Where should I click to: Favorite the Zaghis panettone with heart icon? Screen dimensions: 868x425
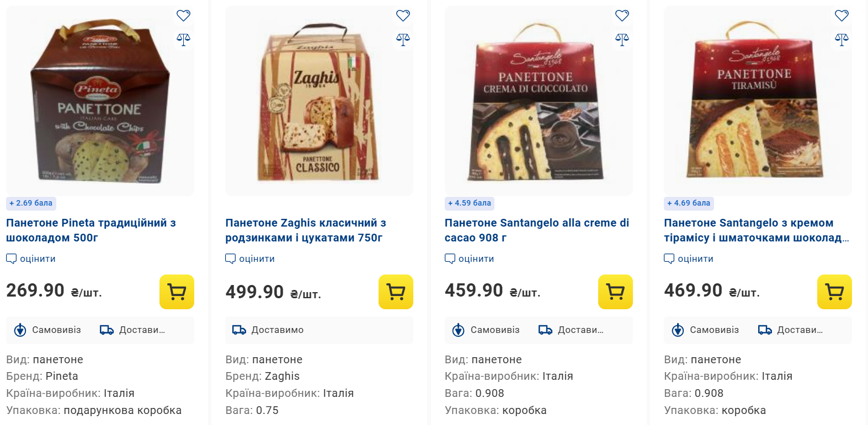click(403, 15)
